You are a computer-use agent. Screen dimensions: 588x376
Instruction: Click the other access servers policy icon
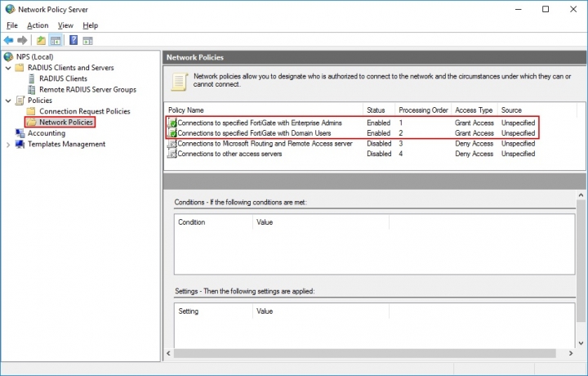coord(172,154)
